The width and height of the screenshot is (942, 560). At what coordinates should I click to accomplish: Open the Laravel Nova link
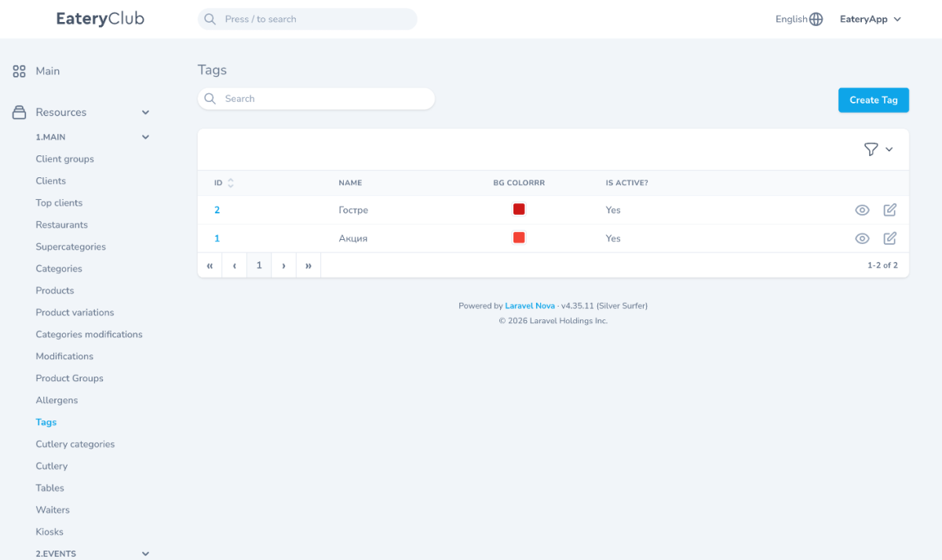[530, 306]
